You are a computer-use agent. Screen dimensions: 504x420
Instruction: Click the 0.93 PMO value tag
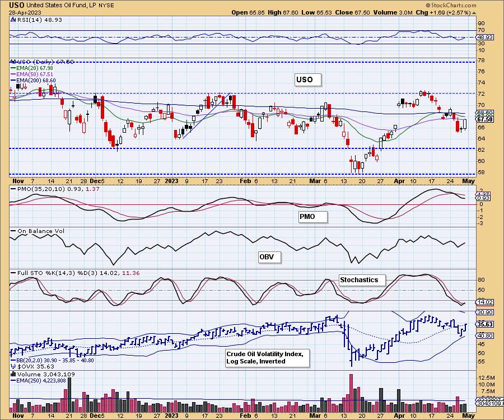484,198
